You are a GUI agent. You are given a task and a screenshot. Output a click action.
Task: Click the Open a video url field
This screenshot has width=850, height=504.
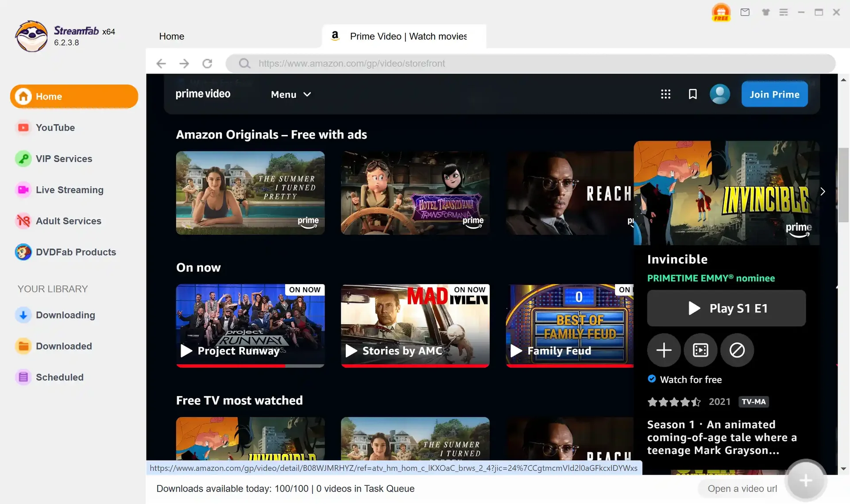coord(742,489)
